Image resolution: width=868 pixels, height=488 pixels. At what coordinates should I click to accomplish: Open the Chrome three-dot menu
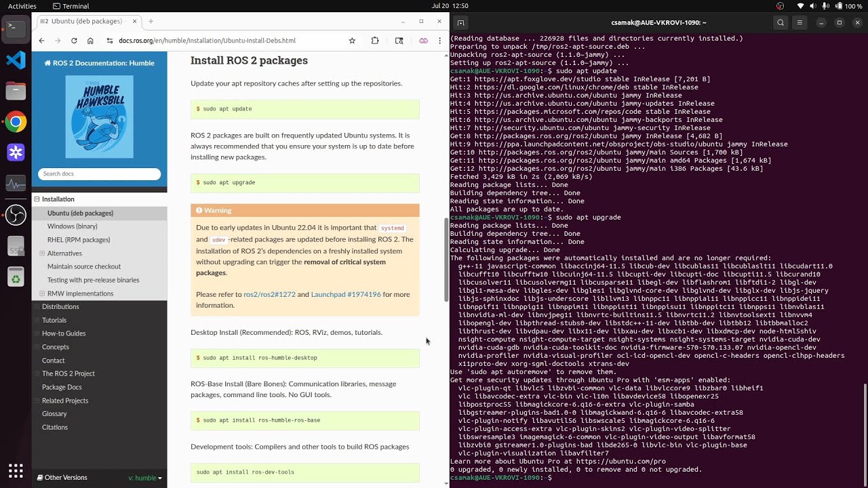pos(440,41)
